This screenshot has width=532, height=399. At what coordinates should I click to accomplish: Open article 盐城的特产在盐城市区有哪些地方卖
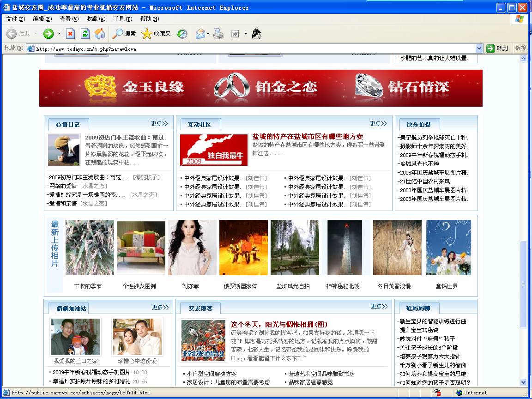click(308, 137)
